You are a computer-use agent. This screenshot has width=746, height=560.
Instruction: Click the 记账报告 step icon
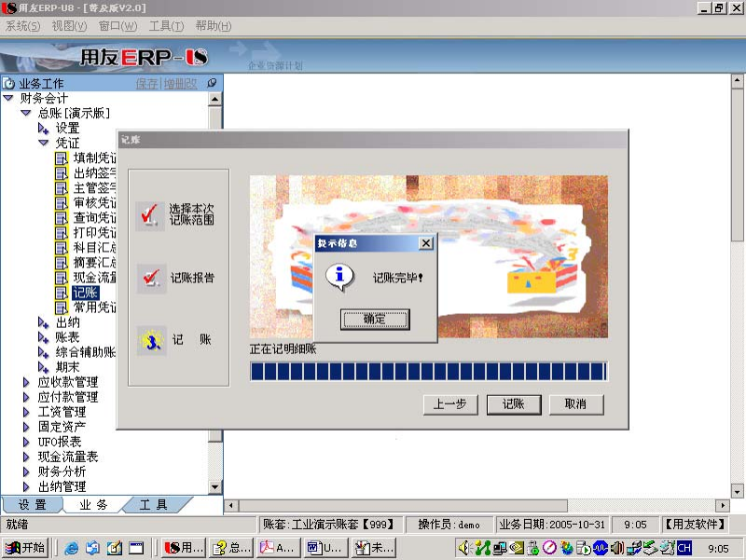click(x=152, y=278)
